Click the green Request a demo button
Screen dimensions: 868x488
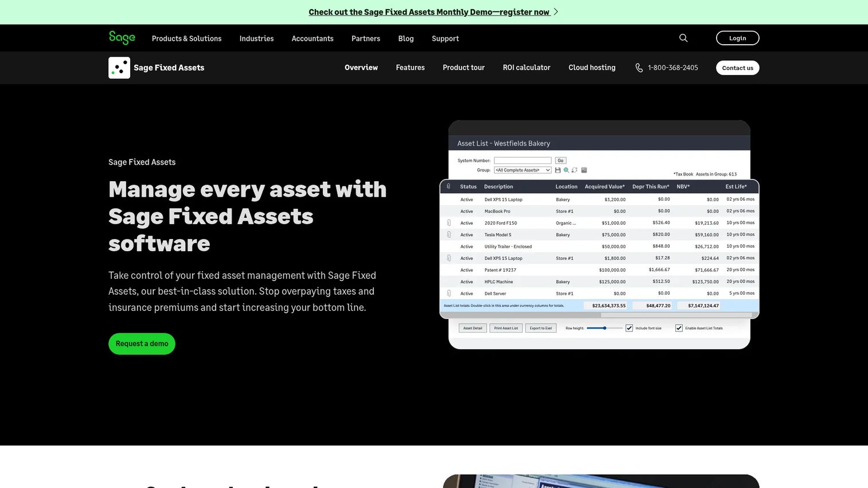(x=142, y=343)
